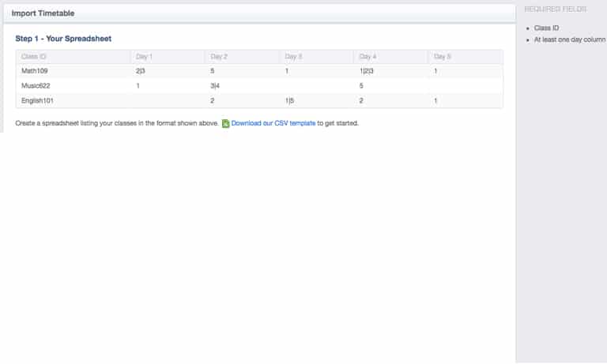Viewport: 607px width, 364px height.
Task: Click Math109 Day 4 cell 1|2|3
Action: (367, 71)
